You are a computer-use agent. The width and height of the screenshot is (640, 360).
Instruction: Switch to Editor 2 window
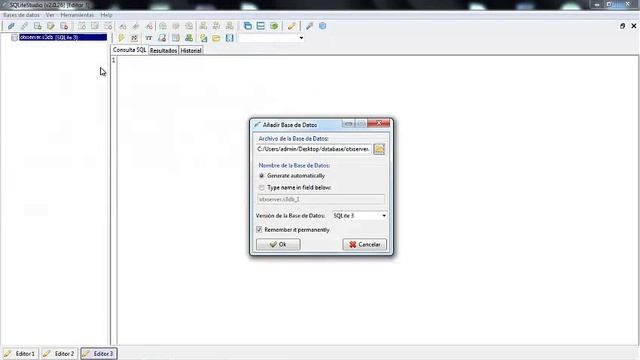(59, 353)
